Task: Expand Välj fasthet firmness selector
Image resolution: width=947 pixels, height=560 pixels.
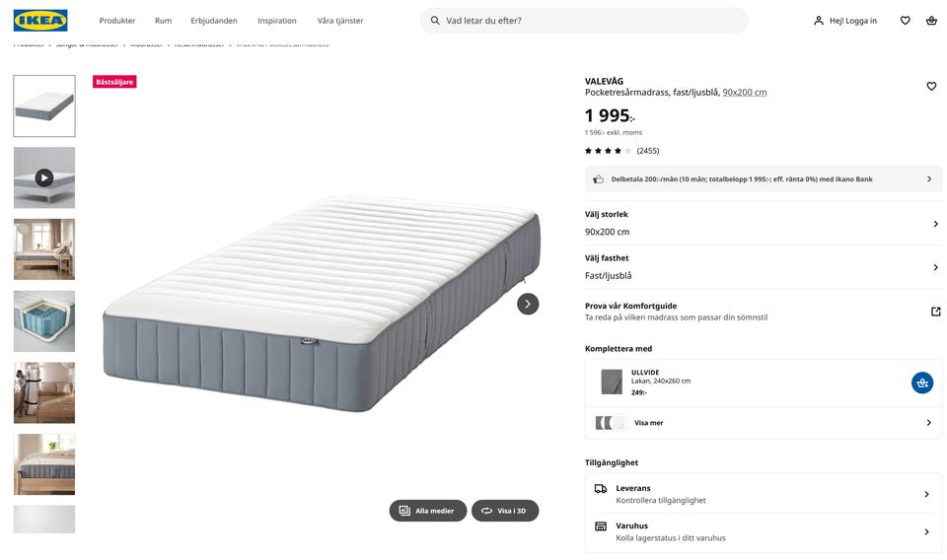Action: pyautogui.click(x=763, y=267)
